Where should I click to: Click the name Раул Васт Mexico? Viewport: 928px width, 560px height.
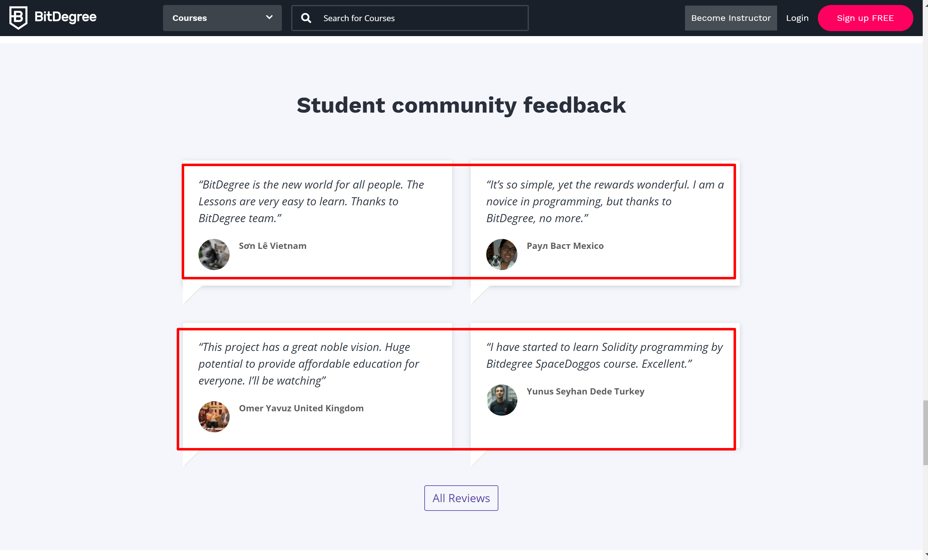pyautogui.click(x=565, y=245)
